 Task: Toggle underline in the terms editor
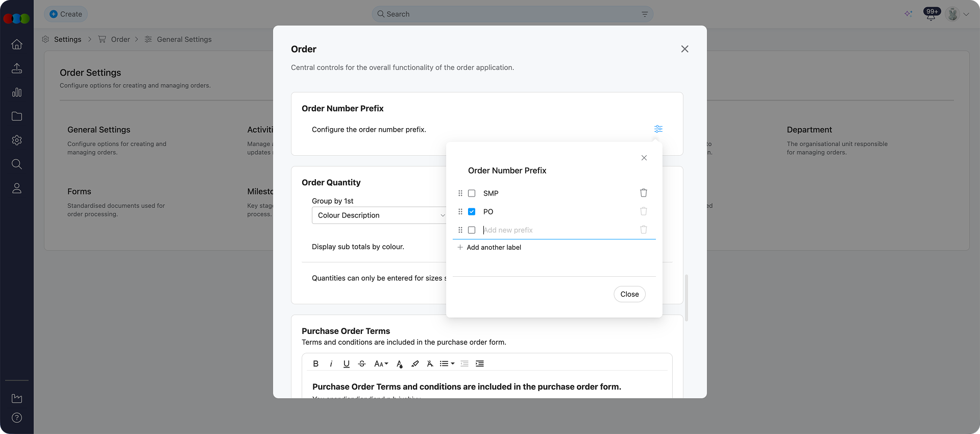(x=346, y=364)
